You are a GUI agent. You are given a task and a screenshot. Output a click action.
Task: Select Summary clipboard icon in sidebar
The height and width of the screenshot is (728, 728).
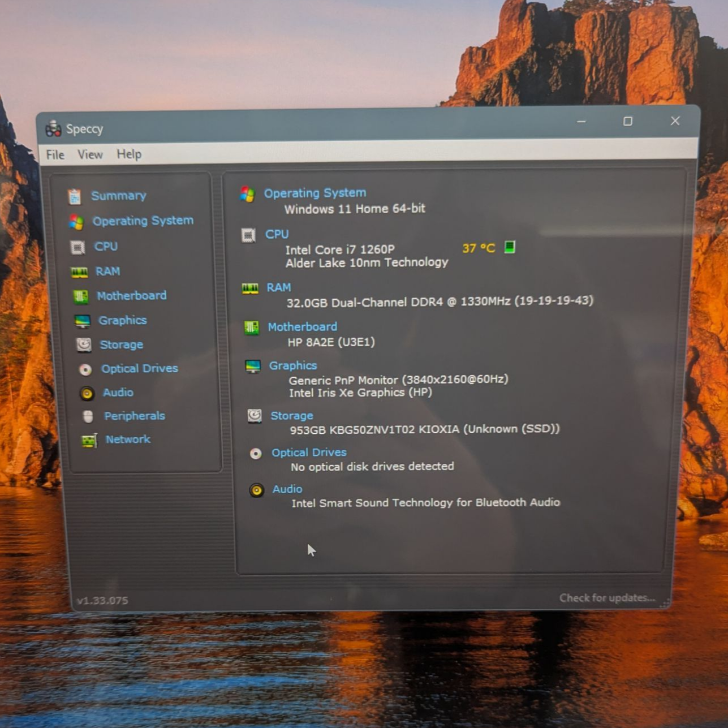pos(74,197)
